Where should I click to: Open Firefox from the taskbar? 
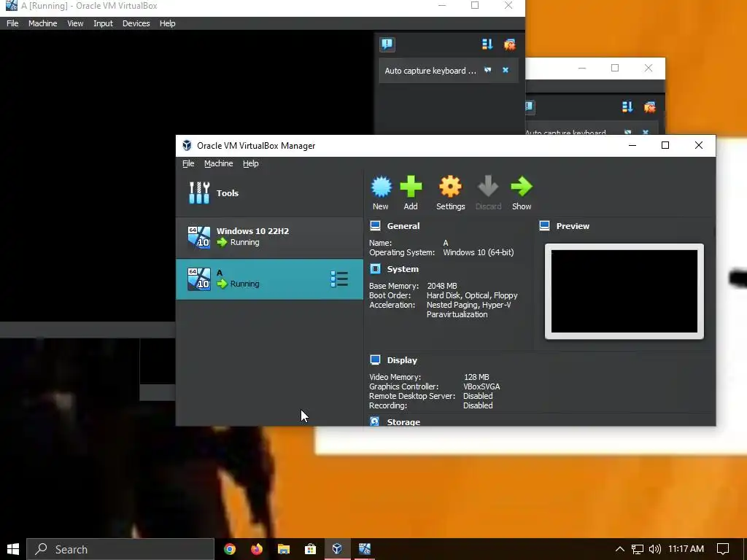pos(257,549)
